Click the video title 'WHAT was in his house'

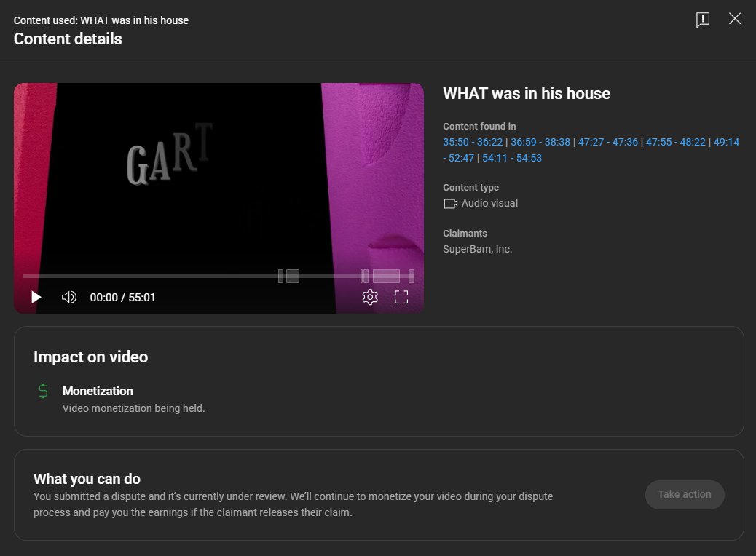pyautogui.click(x=527, y=93)
